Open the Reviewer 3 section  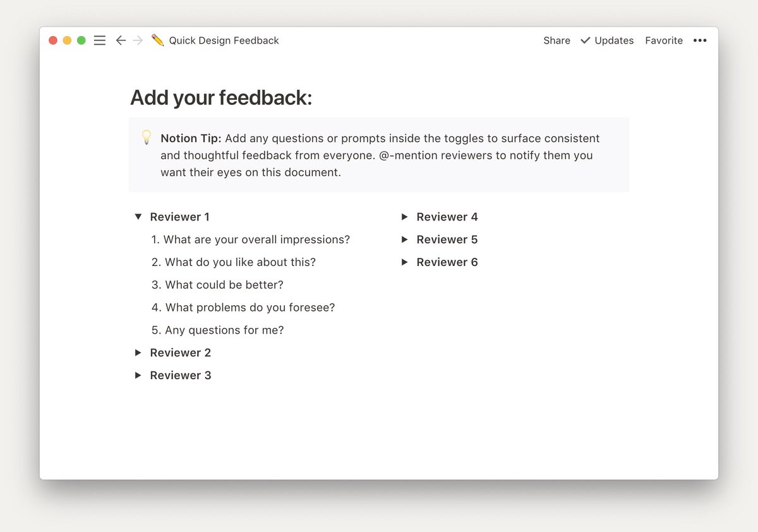click(138, 375)
